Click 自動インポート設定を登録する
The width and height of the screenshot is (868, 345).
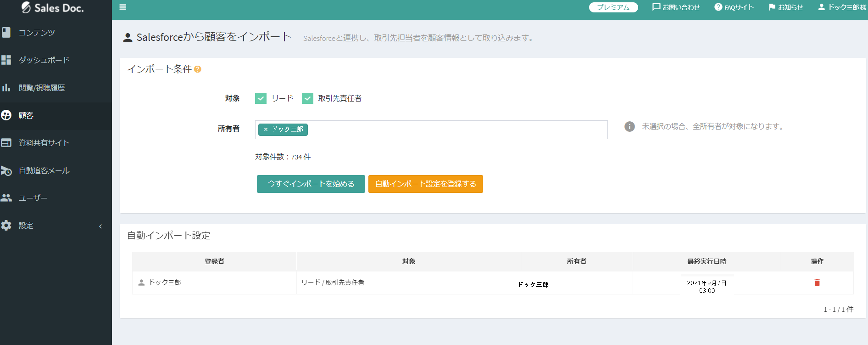(x=426, y=184)
